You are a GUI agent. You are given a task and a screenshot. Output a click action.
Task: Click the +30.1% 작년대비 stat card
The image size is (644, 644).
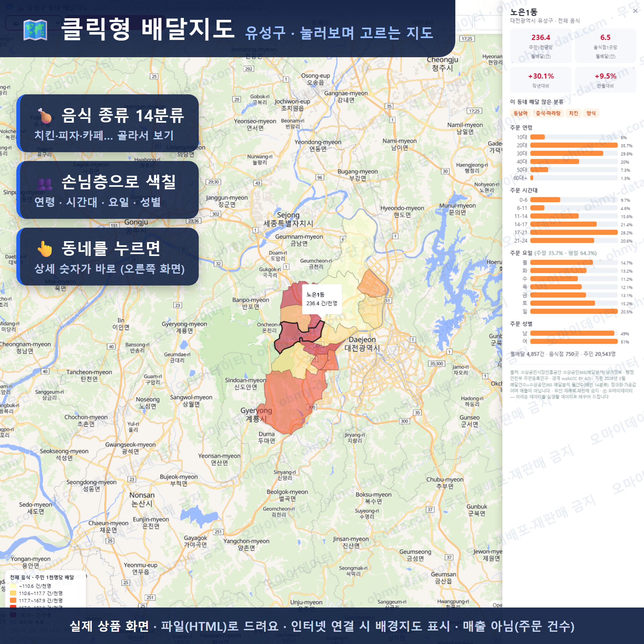(541, 80)
